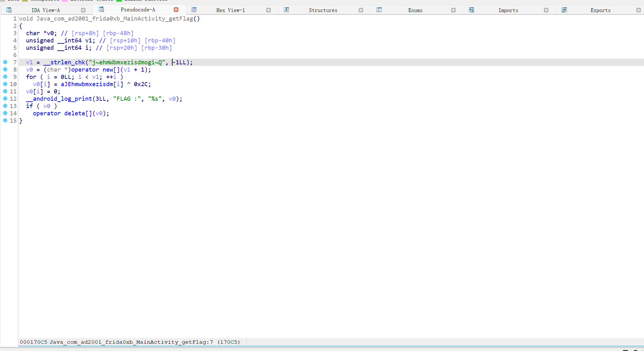644x351 pixels.
Task: Click the if ( v0 ) condition line
Action: [41, 106]
